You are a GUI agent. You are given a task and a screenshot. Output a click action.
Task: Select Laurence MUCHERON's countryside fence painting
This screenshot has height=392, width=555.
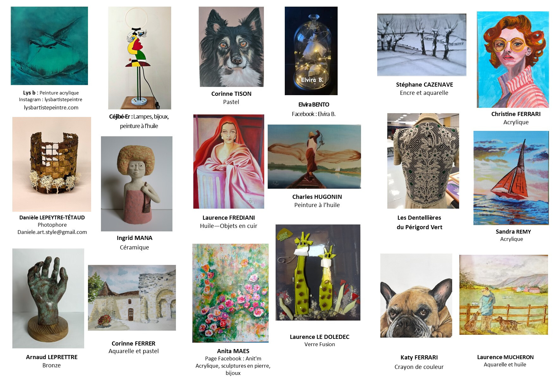tap(504, 295)
